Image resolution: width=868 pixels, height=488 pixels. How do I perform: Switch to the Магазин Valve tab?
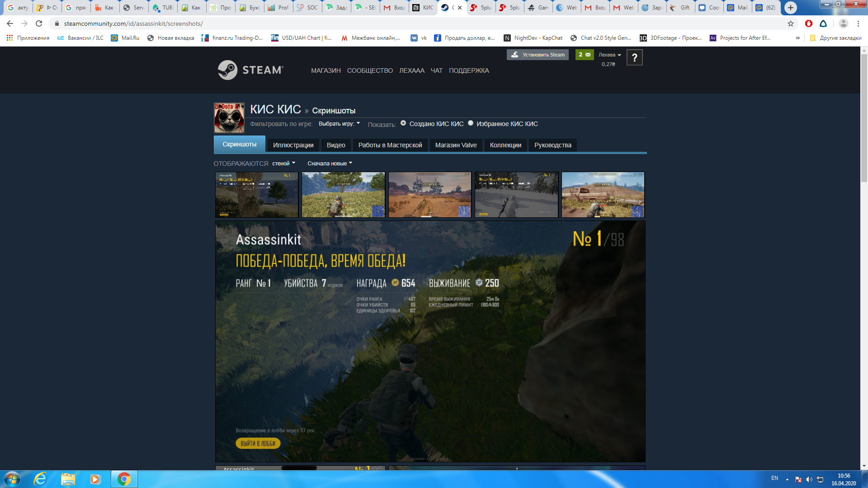[456, 145]
